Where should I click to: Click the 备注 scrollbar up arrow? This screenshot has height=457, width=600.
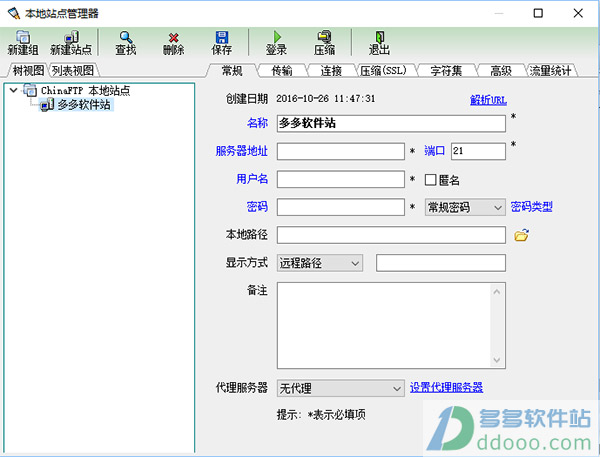497,292
